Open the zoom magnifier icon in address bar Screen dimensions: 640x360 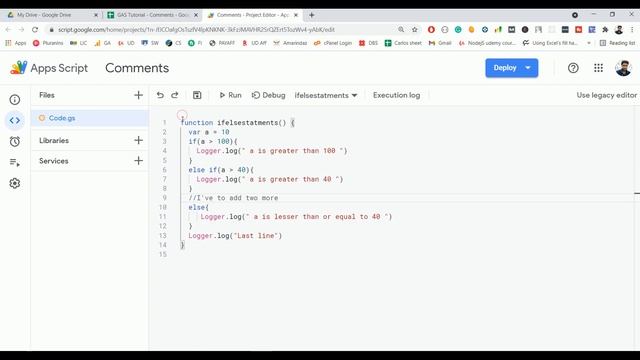point(401,29)
